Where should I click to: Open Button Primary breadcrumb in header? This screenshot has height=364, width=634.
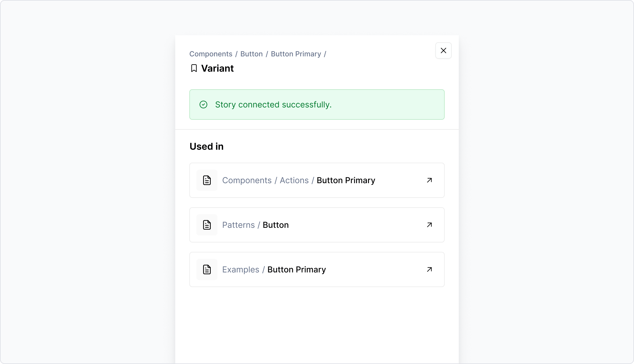(x=296, y=54)
